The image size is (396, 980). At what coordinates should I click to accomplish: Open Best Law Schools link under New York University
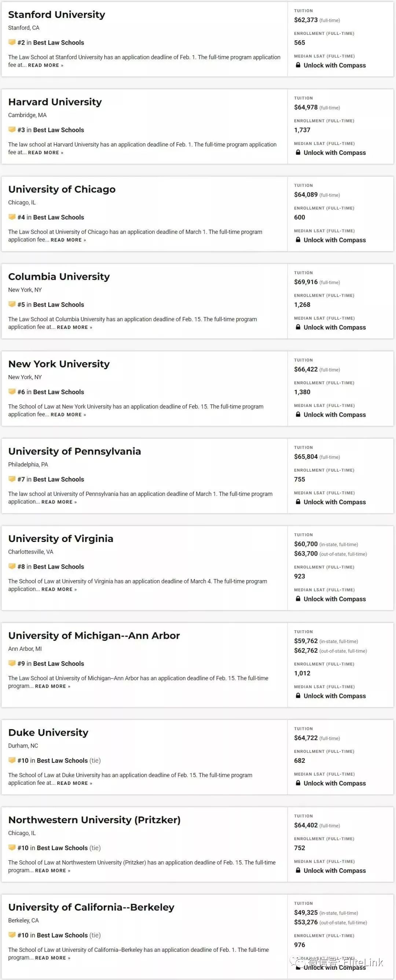tap(59, 392)
